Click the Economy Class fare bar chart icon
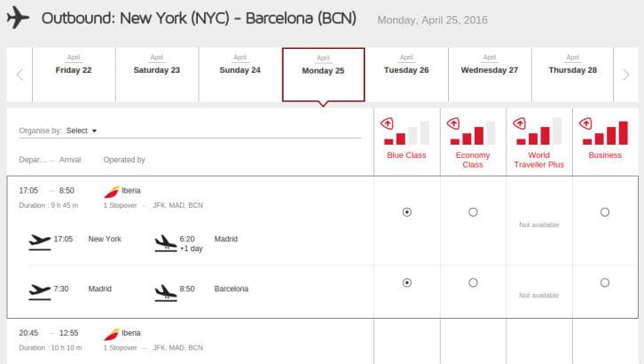This screenshot has width=644, height=364. 472,132
